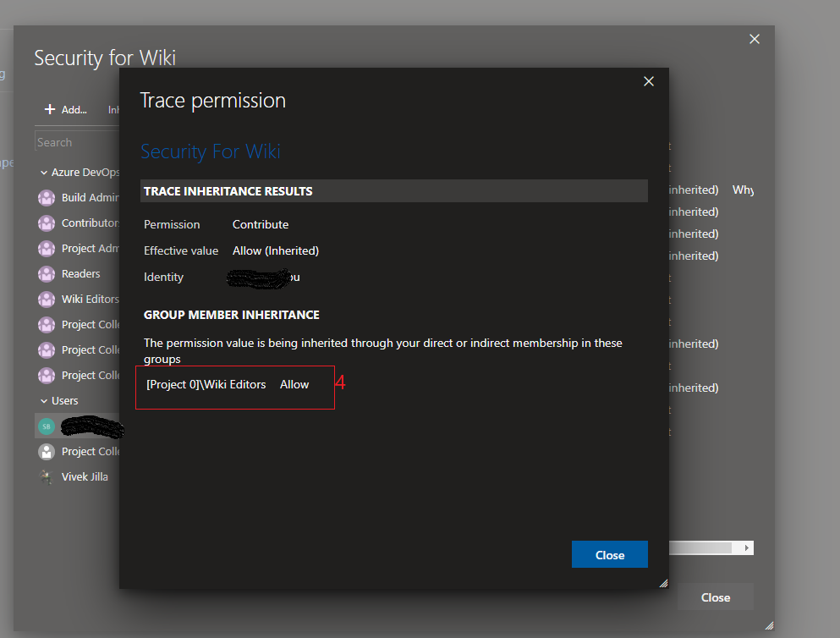Click the TRACE INHERITANCE RESULTS header
This screenshot has width=840, height=638.
[393, 191]
